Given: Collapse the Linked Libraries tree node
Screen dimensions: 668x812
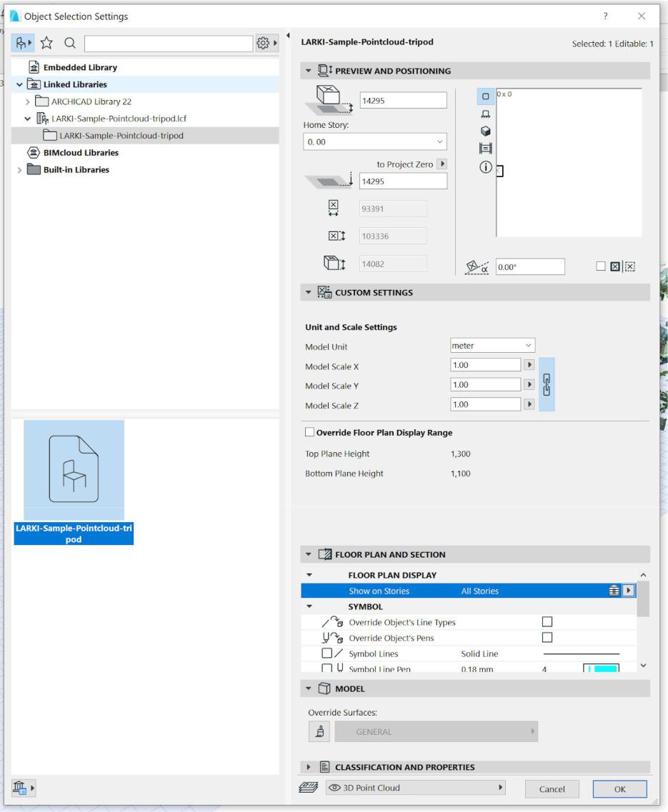Looking at the screenshot, I should [20, 84].
